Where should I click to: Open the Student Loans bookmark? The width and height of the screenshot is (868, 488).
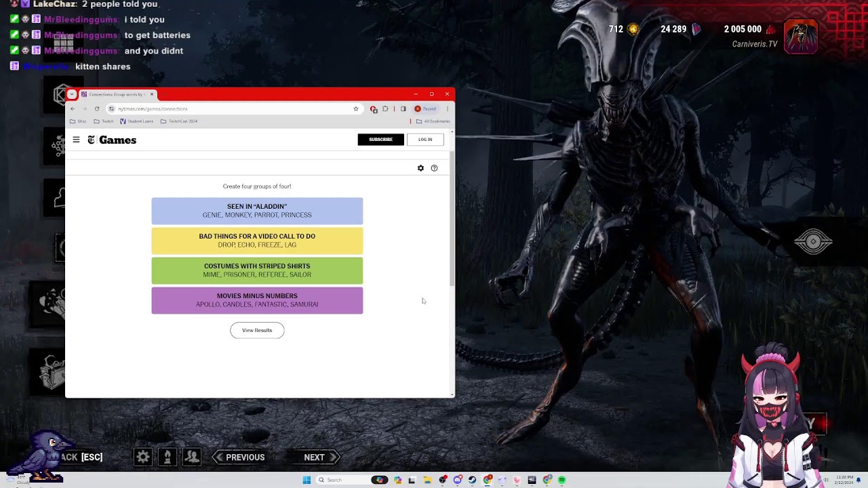point(136,121)
